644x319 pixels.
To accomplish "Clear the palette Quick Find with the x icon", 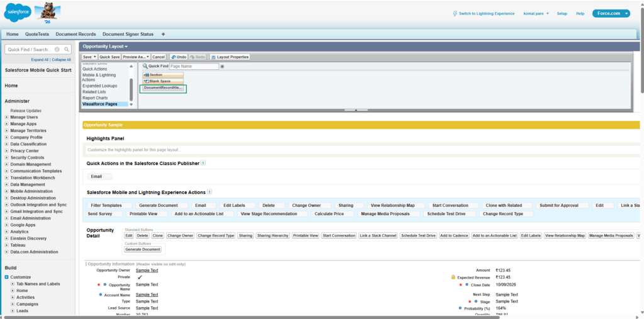I will click(x=222, y=66).
